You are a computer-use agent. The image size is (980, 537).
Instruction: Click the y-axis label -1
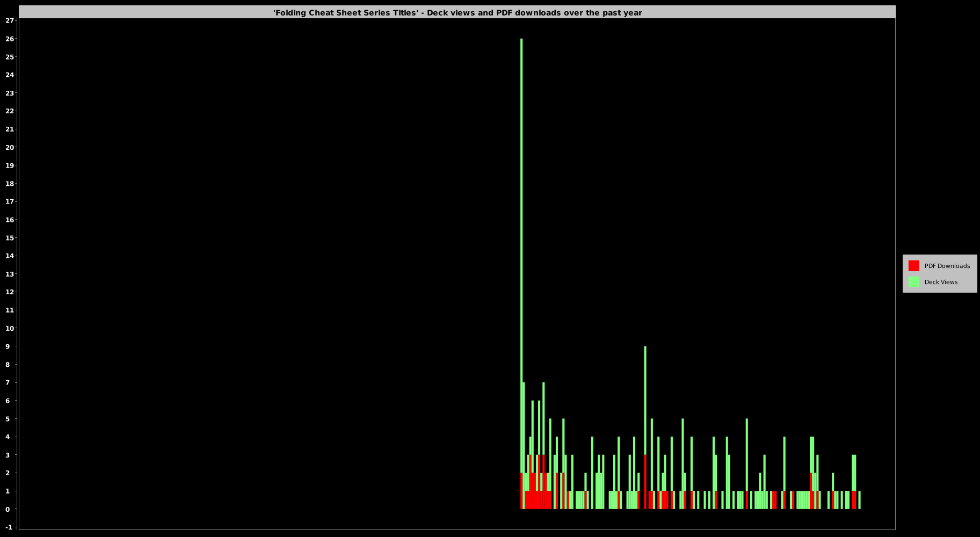[9, 527]
